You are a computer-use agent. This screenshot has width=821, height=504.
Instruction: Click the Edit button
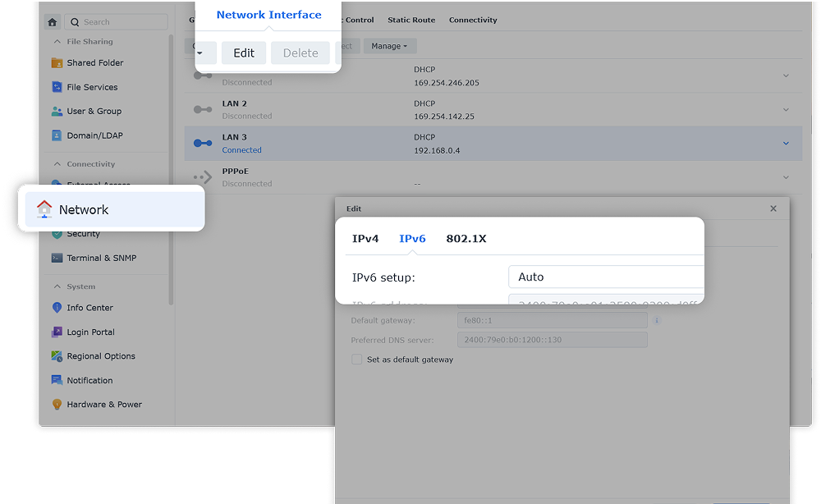tap(244, 53)
